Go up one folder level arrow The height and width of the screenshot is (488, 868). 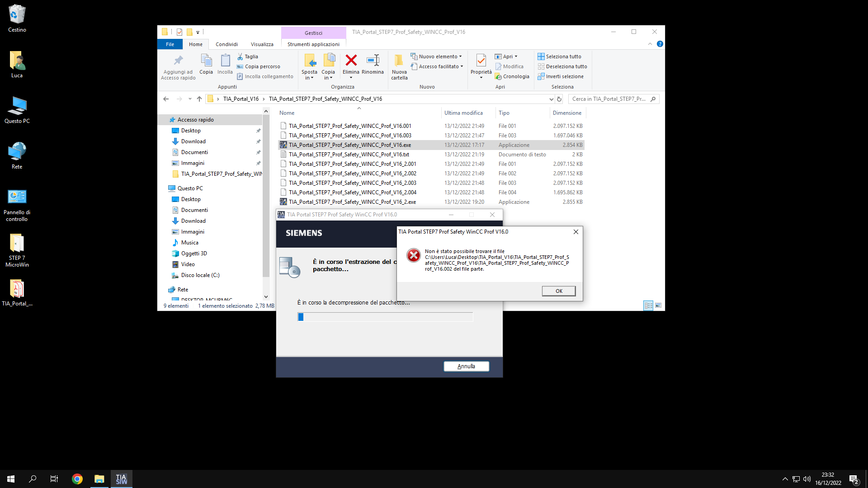[199, 99]
